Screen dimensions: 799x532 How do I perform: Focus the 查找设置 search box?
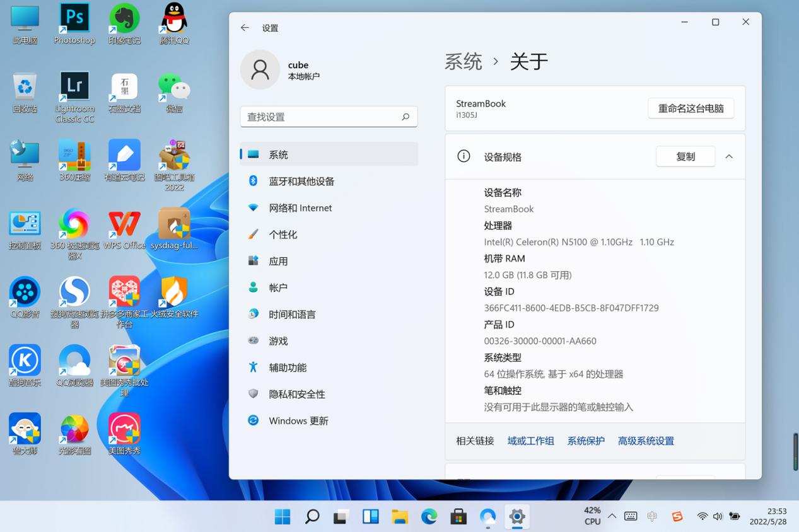329,117
